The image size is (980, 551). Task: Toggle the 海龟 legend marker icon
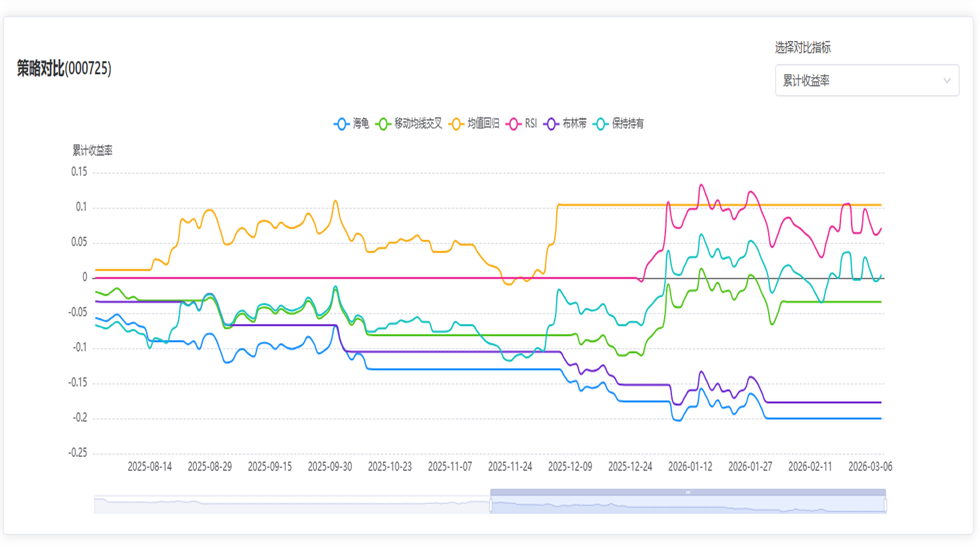(x=341, y=124)
